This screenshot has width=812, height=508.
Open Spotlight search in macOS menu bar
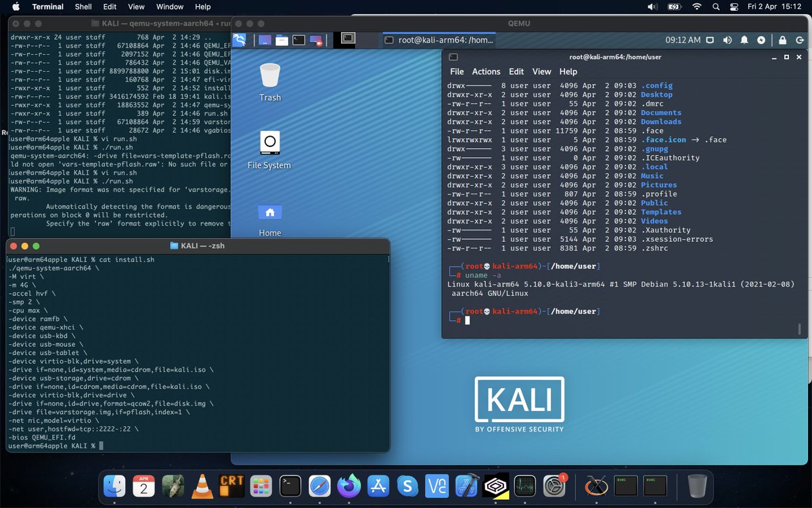click(716, 7)
